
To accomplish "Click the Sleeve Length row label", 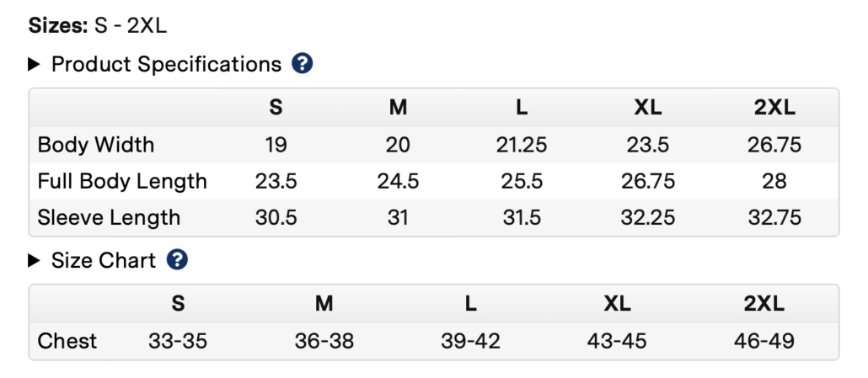I will coord(109,218).
